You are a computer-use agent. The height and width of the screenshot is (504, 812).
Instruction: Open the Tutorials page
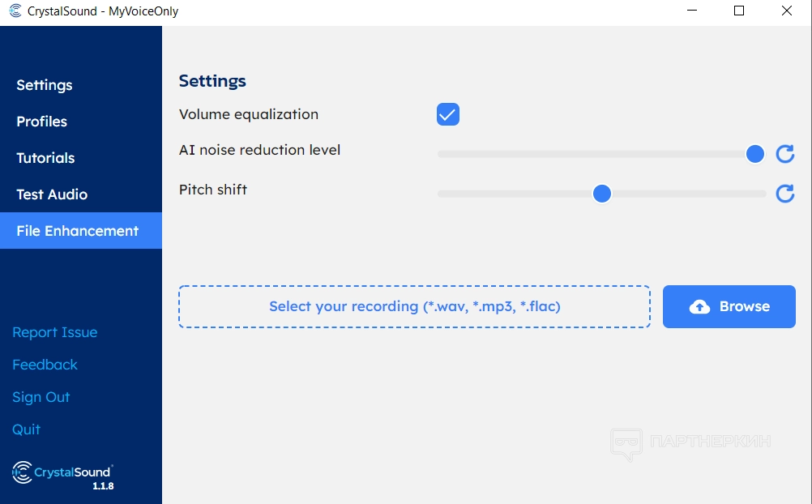coord(45,158)
